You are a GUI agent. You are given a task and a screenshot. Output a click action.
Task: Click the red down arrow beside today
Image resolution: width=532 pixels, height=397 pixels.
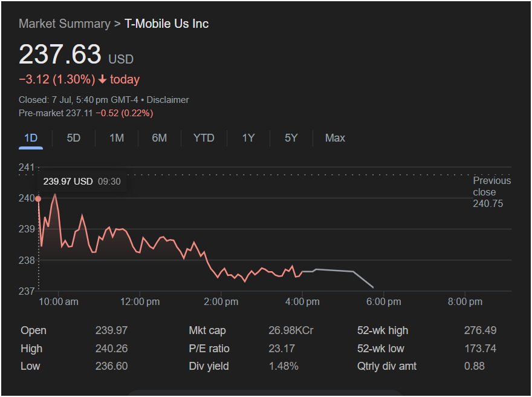point(102,79)
